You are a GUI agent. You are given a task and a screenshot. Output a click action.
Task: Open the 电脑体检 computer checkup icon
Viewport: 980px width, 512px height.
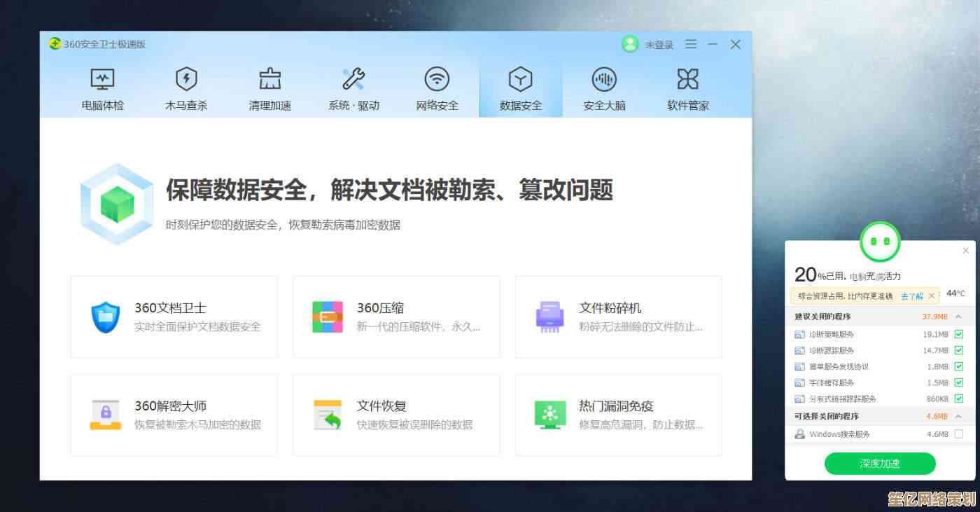tap(102, 79)
